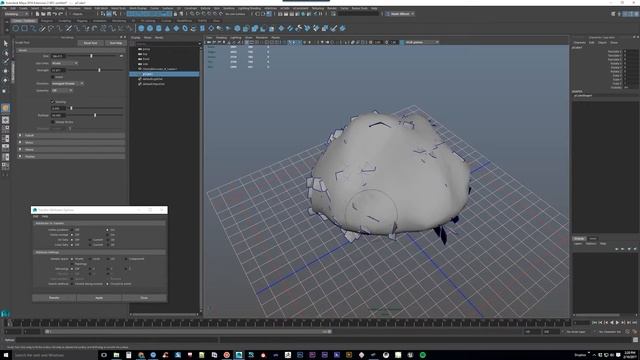The image size is (640, 360).
Task: Click the single-pane layout icon in toolbox
Action: point(5,120)
